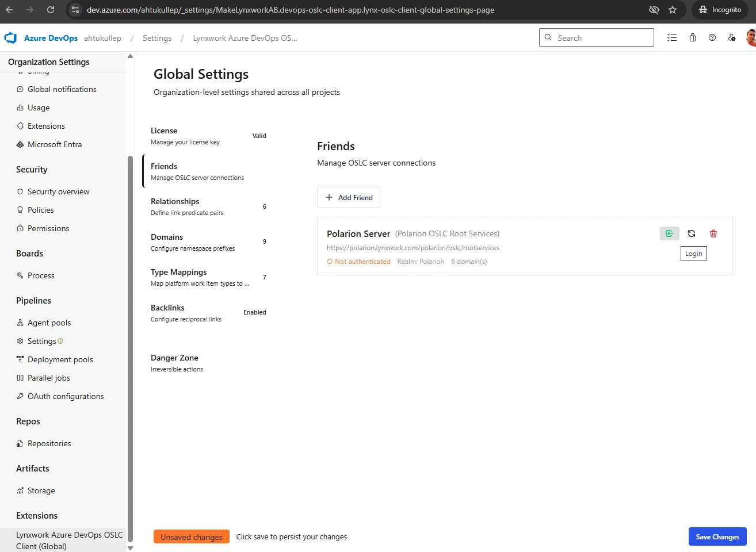
Task: Open the work items checklist icon in header
Action: (671, 38)
